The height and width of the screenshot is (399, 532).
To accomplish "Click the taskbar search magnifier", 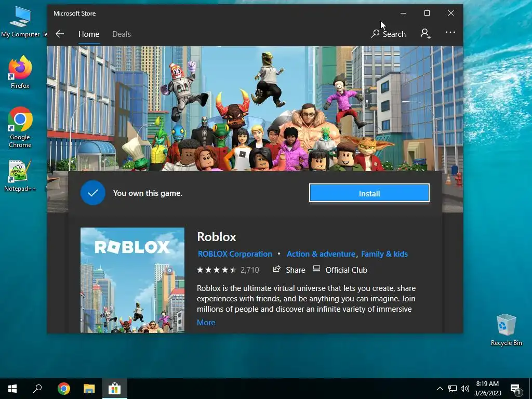I will click(37, 389).
